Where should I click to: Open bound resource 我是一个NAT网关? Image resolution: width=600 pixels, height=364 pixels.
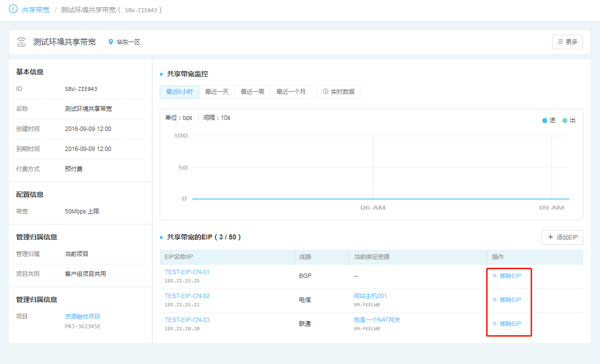pyautogui.click(x=377, y=320)
